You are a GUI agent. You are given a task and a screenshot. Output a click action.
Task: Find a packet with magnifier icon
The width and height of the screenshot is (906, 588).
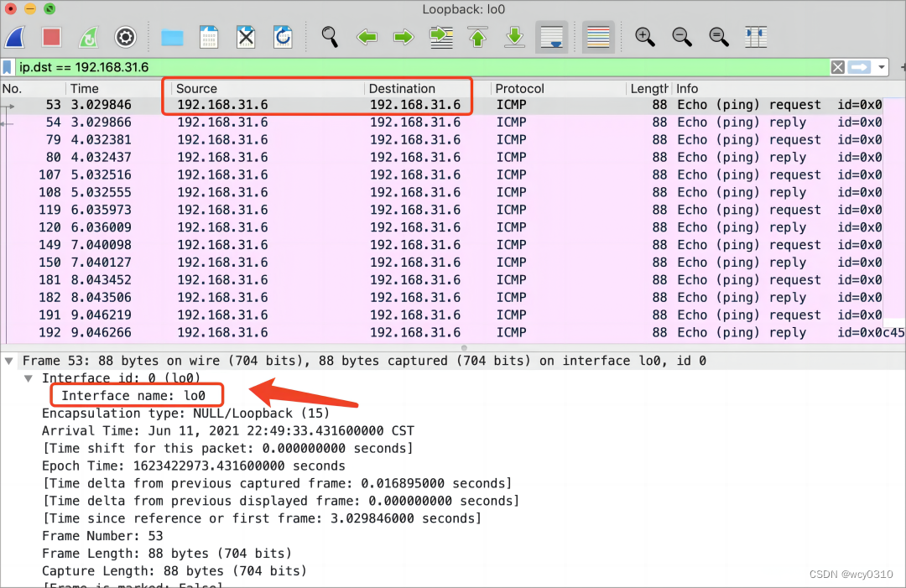330,38
